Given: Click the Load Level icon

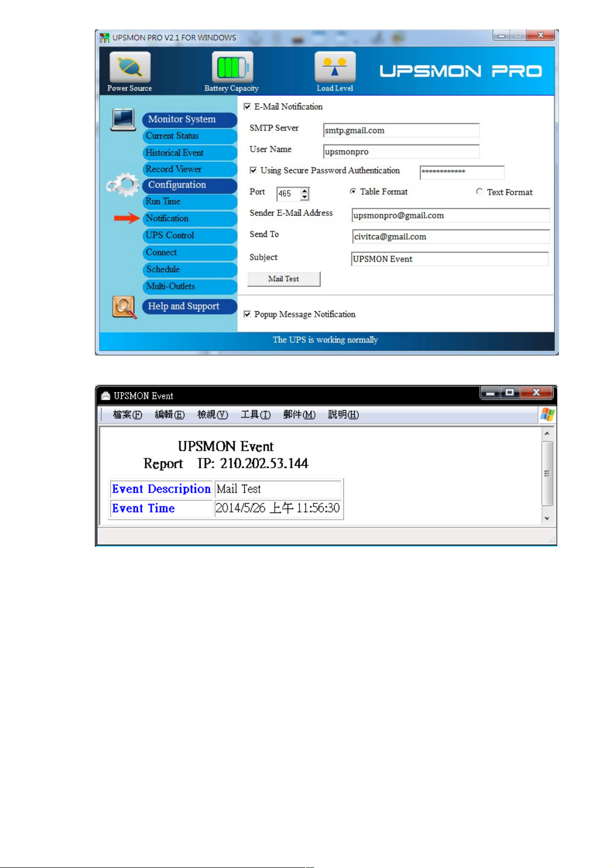Looking at the screenshot, I should [x=335, y=67].
